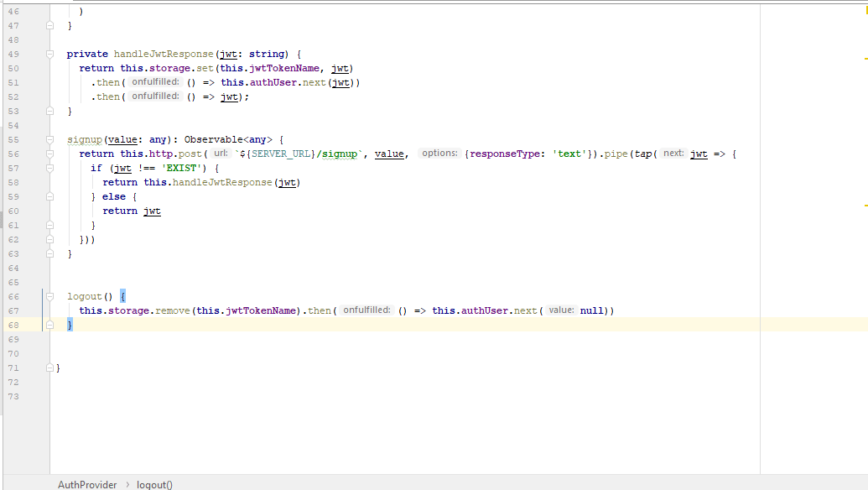Click the lowest yellow warning stripe mark
Screen dimensions: 868x490
coord(865,205)
